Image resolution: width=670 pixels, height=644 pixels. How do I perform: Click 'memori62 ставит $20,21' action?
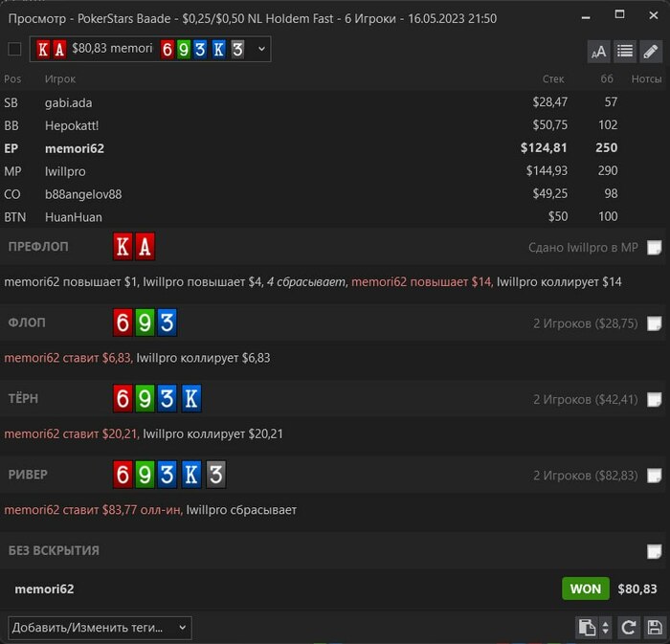coord(71,433)
